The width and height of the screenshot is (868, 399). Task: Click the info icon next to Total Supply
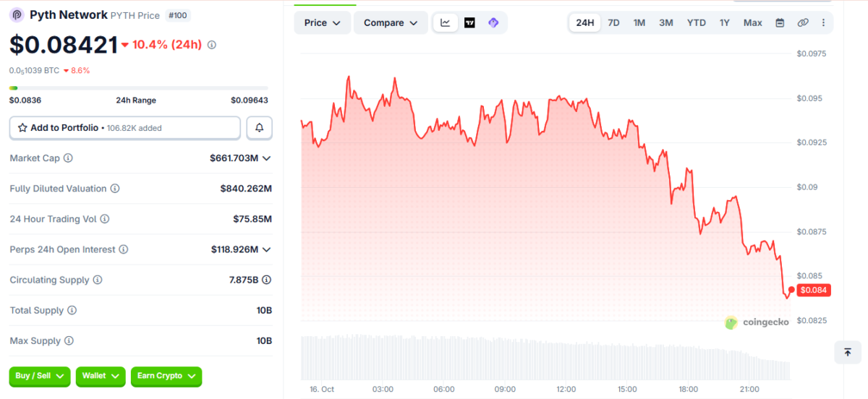72,310
